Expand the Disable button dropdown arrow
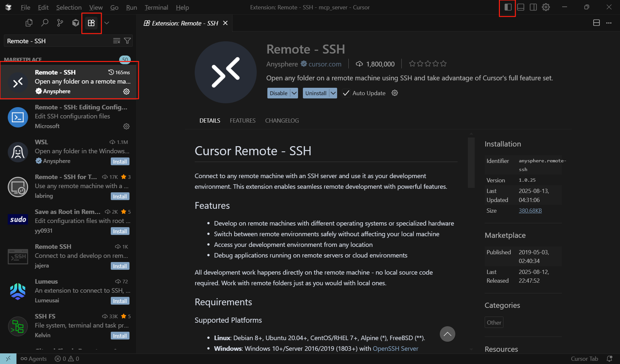This screenshot has height=364, width=620. point(294,93)
